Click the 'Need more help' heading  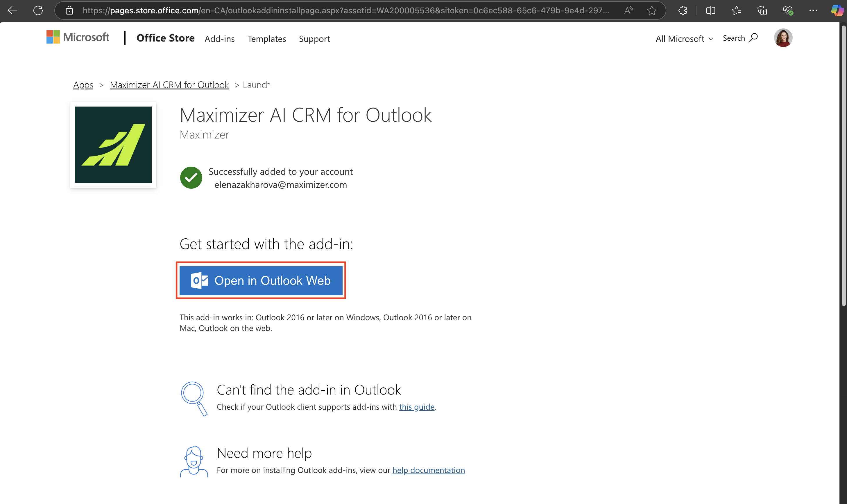click(x=264, y=453)
